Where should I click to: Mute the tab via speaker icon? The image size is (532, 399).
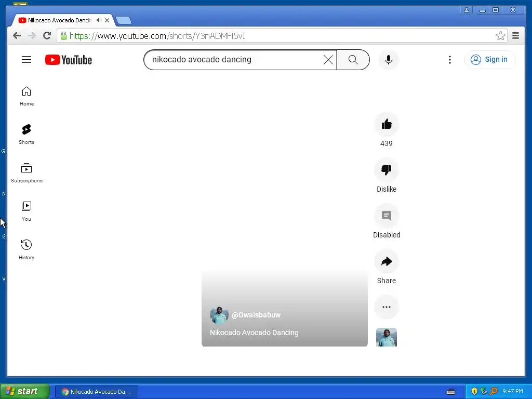99,20
